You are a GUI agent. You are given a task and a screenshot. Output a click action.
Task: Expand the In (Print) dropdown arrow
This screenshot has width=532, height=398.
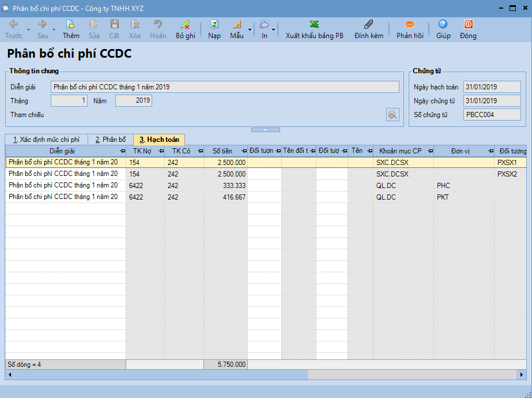273,29
